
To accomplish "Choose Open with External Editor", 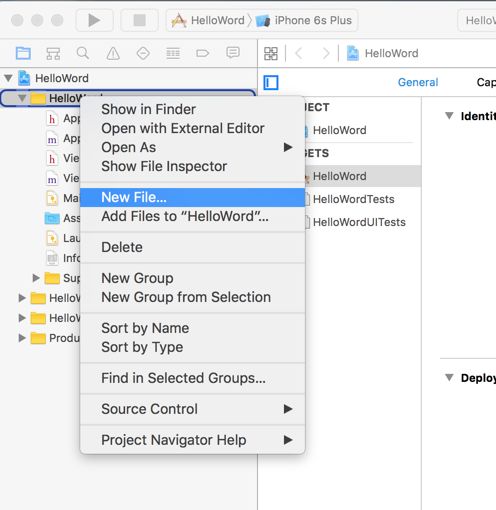I will pyautogui.click(x=192, y=128).
